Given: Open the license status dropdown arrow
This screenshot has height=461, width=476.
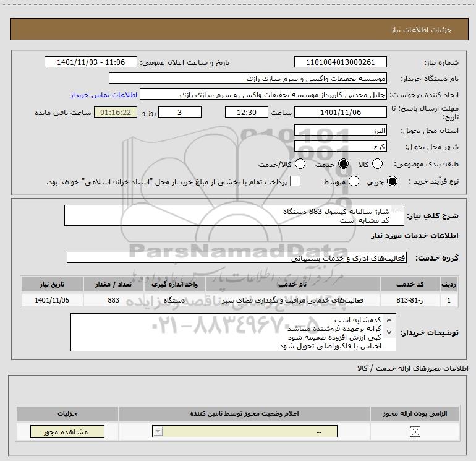Looking at the screenshot, I should pos(158,431).
